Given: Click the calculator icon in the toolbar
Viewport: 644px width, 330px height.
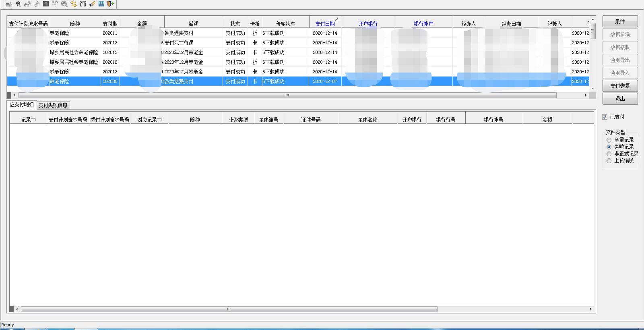Looking at the screenshot, I should coord(46,4).
